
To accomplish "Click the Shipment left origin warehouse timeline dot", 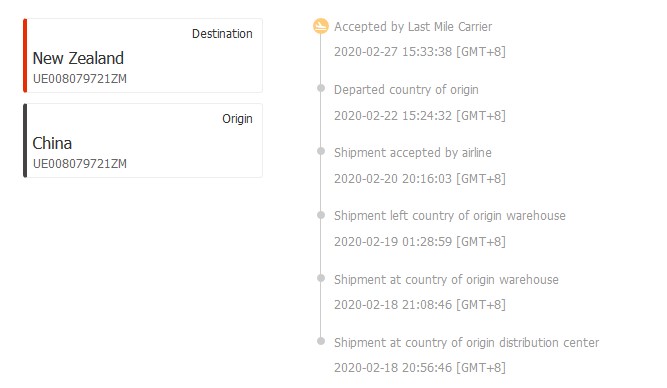I will pos(321,215).
